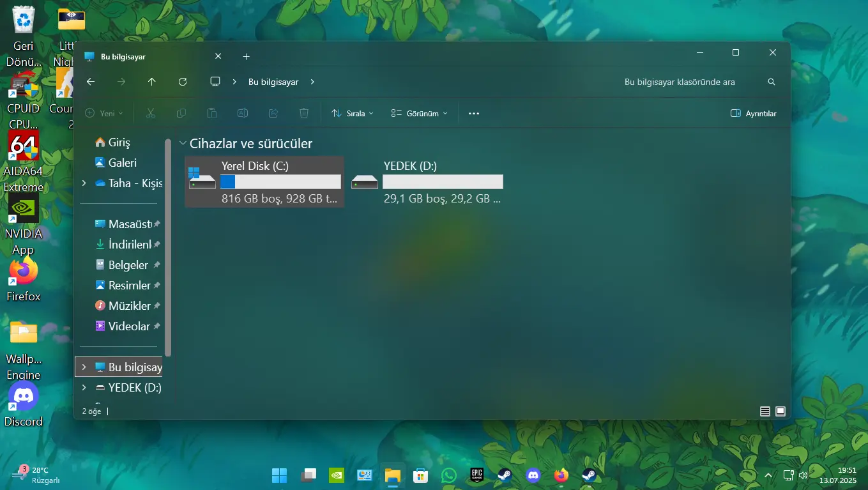Open the Sırala sort dropdown
This screenshot has width=868, height=490.
coord(353,113)
